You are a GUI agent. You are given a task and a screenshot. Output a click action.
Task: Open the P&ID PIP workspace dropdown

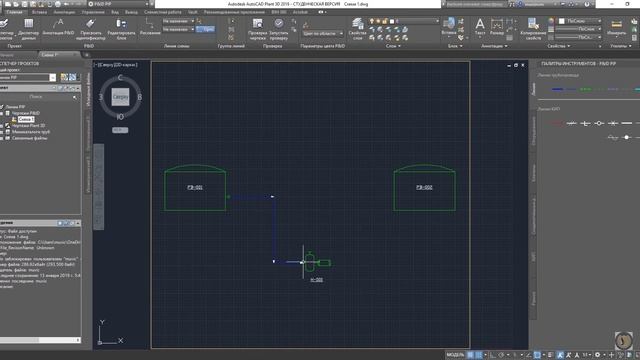click(x=118, y=4)
